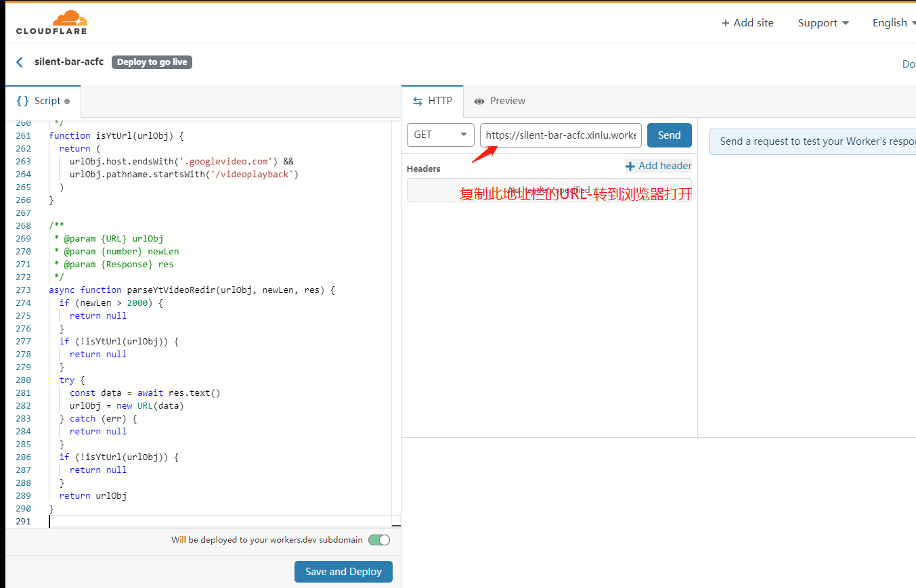The width and height of the screenshot is (916, 588).
Task: Switch to the Script tab
Action: point(43,101)
